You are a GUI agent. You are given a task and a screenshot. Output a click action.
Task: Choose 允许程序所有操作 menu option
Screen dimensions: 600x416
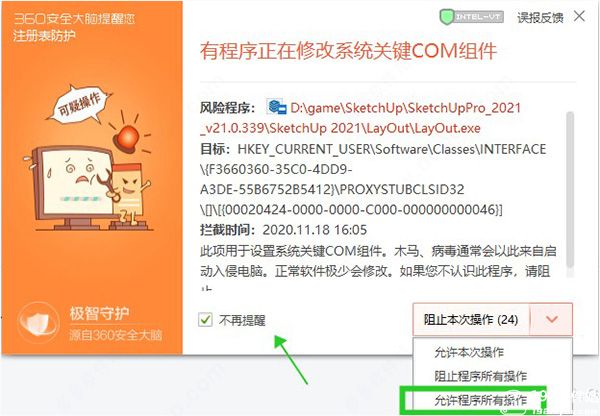pyautogui.click(x=480, y=400)
